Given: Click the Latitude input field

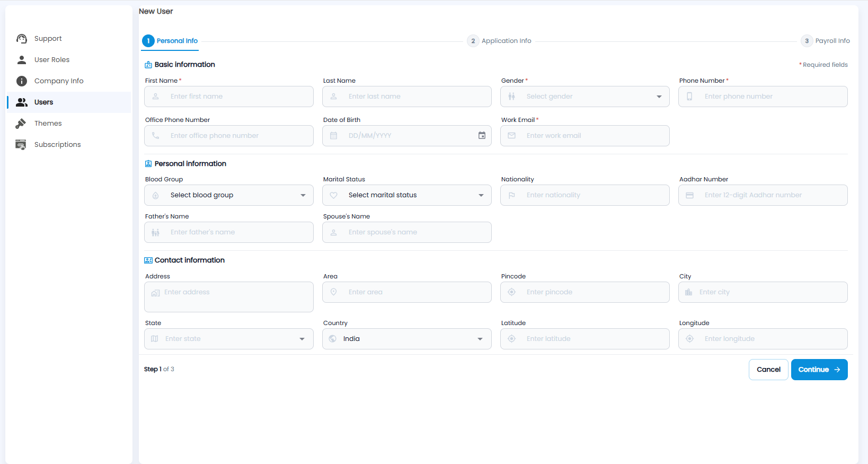Looking at the screenshot, I should [x=585, y=339].
